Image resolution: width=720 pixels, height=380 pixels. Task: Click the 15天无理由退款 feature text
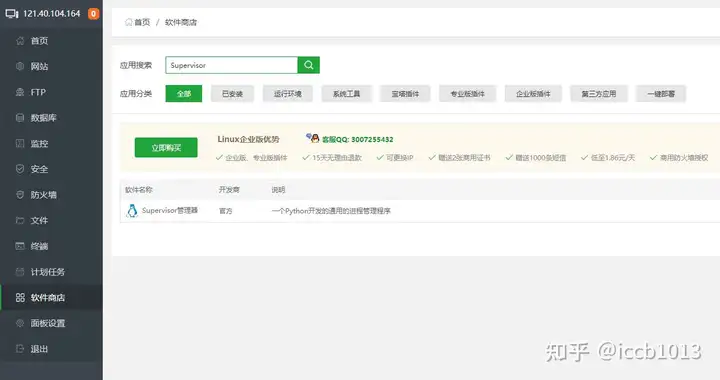[337, 158]
